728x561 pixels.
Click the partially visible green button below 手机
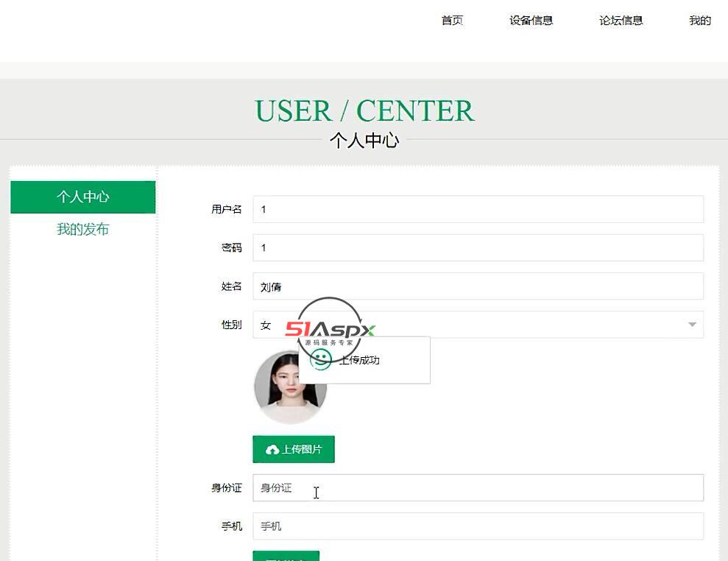click(286, 557)
